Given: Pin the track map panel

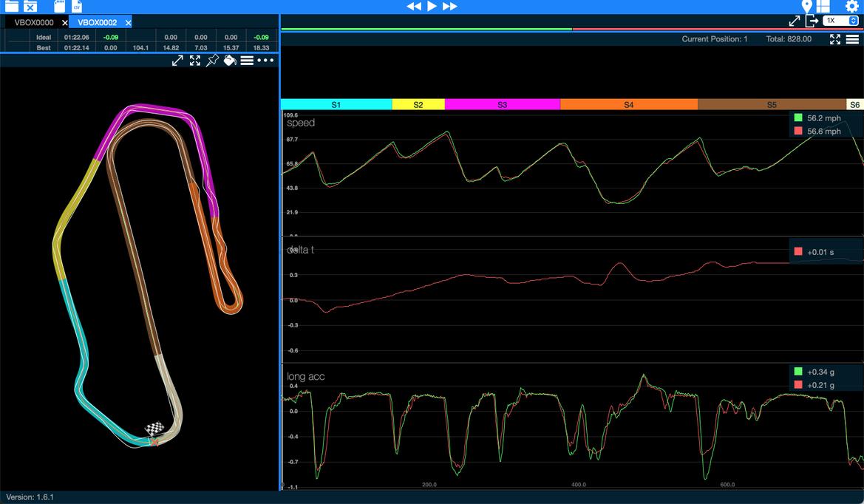Looking at the screenshot, I should (212, 61).
